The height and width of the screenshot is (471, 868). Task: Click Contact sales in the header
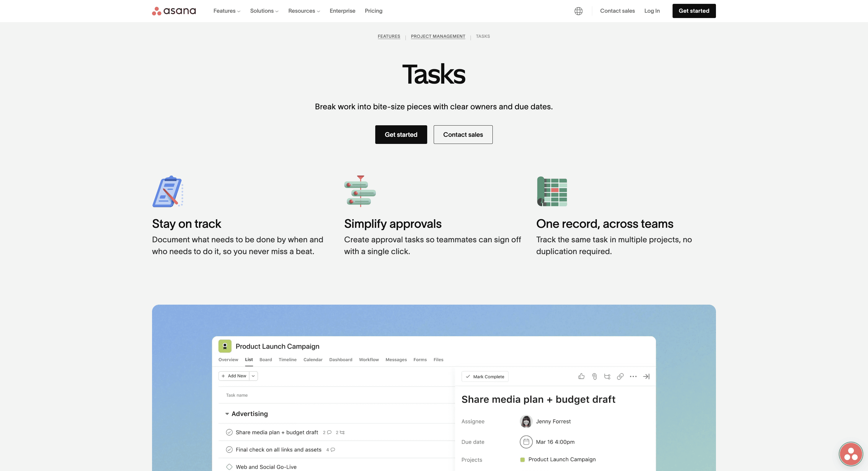[617, 11]
